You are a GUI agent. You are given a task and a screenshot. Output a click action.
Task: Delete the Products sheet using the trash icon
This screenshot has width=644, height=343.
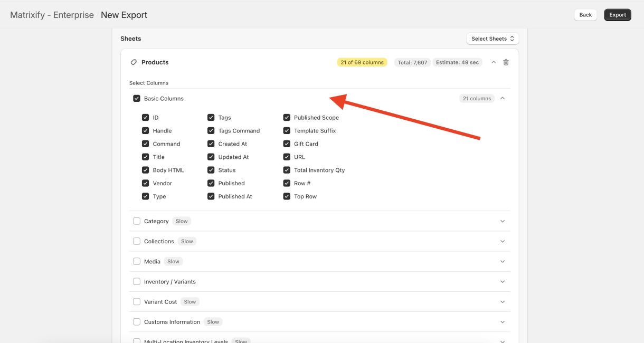505,62
